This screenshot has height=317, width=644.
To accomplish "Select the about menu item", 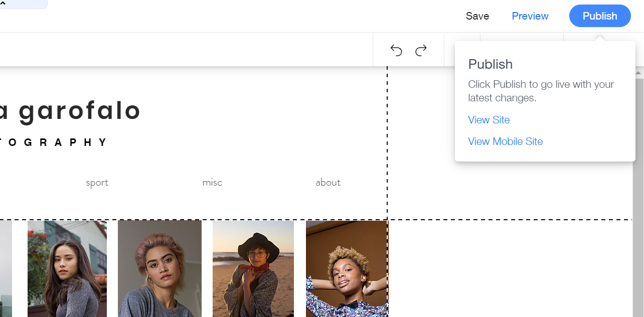I will (x=328, y=183).
